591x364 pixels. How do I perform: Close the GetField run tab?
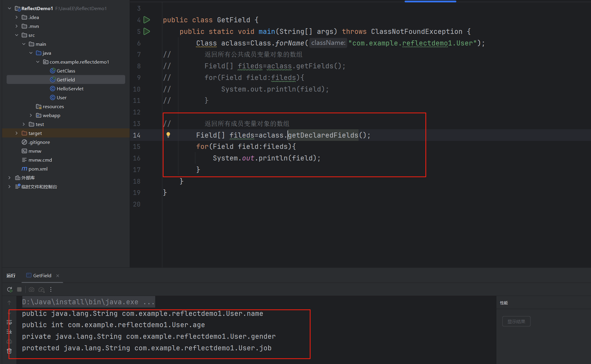point(58,276)
